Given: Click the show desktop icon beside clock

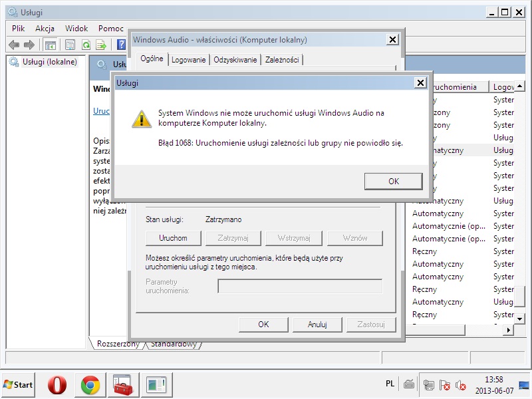Looking at the screenshot, I should coord(524,385).
